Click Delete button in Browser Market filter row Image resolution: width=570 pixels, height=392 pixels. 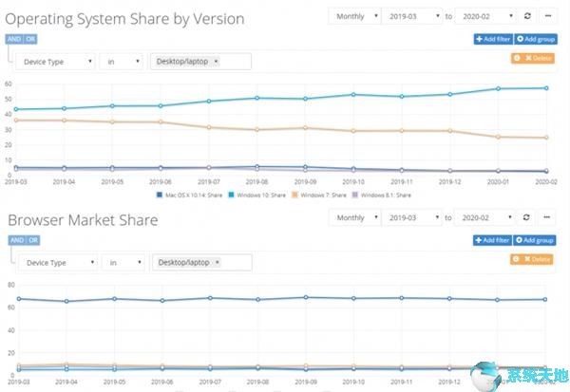click(531, 259)
